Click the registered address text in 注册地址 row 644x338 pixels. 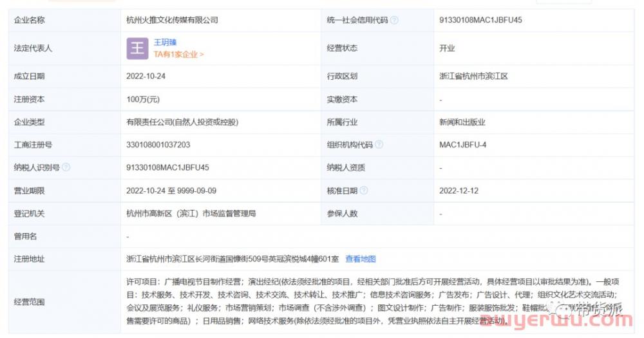coord(232,259)
